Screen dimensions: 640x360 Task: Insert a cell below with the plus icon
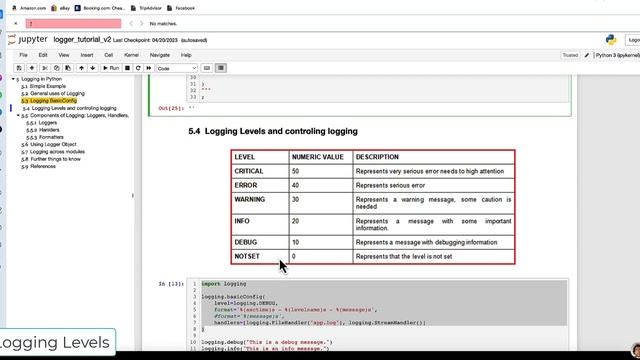[31, 68]
